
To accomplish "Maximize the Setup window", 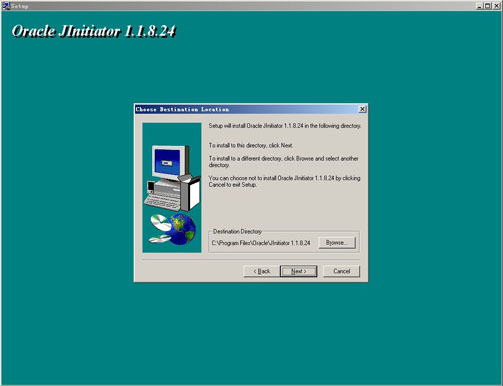I will click(x=487, y=6).
